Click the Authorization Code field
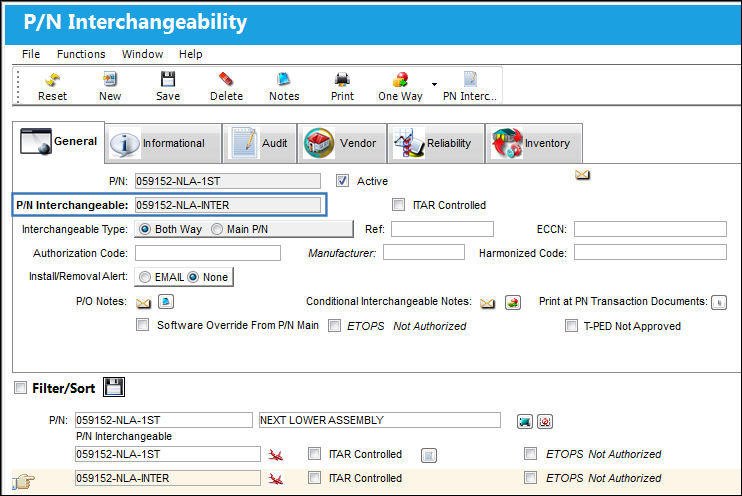Screen dimensions: 742x496 point(208,253)
